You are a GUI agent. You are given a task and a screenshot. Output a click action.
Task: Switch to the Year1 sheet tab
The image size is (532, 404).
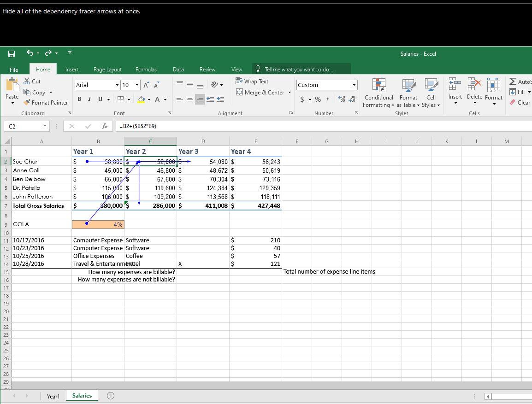pos(53,396)
